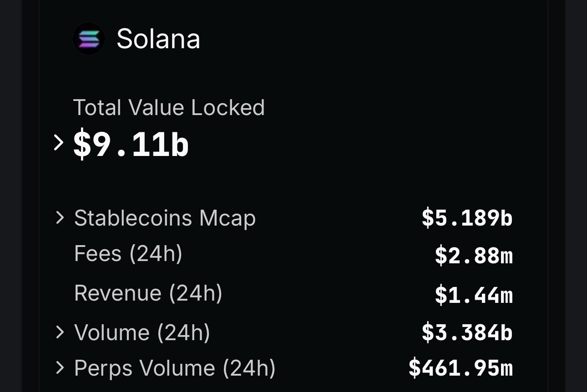Expand the Perps Volume (24h) chevron
The height and width of the screenshot is (392, 587).
[60, 368]
